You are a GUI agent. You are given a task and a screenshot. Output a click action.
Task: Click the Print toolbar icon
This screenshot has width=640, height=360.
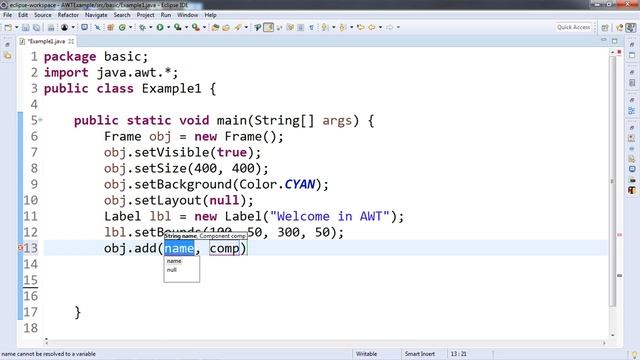tap(51, 27)
